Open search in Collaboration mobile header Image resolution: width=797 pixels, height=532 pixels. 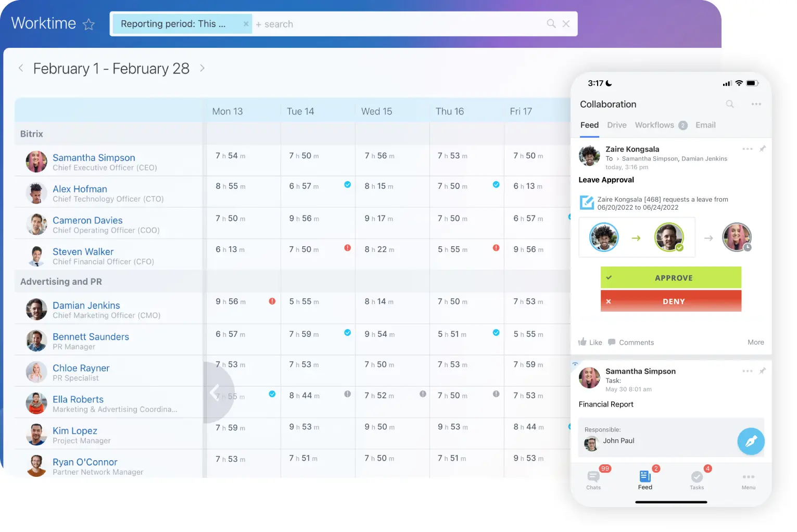[x=730, y=104]
